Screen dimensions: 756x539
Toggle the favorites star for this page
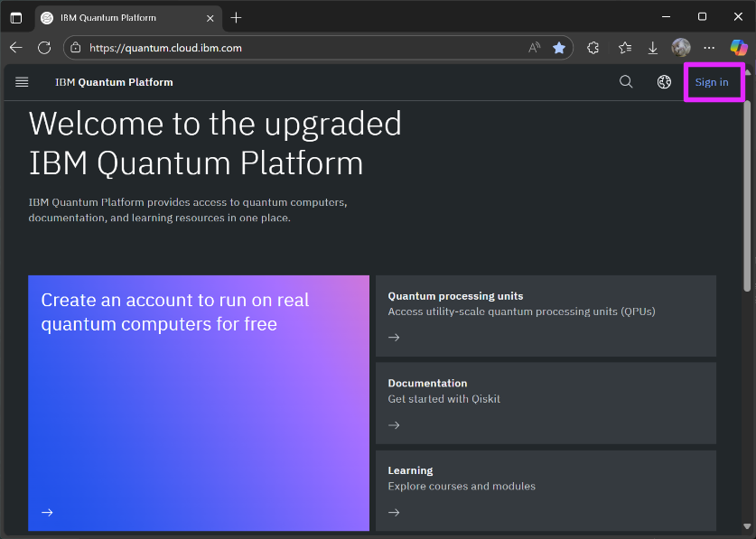tap(559, 48)
